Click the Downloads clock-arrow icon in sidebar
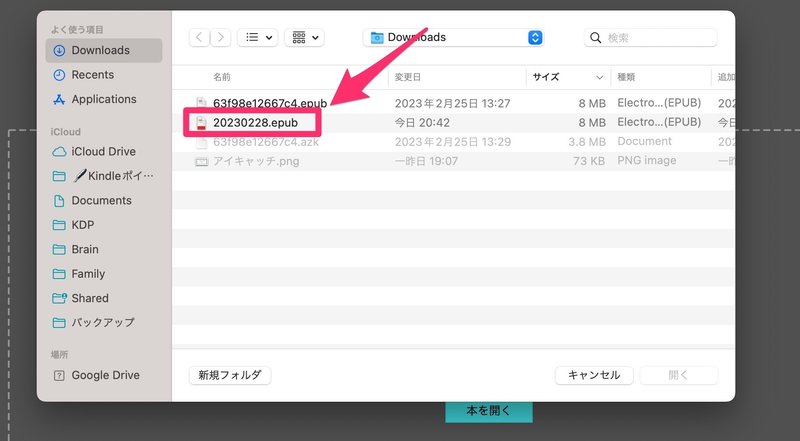800x441 pixels. (x=59, y=50)
